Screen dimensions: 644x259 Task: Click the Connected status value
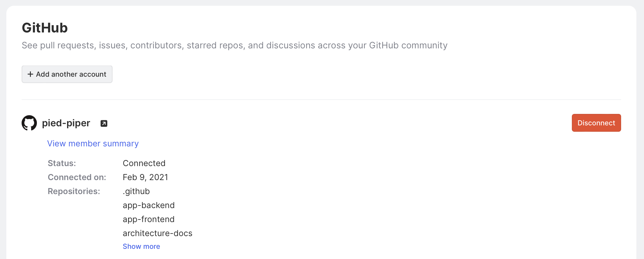click(x=144, y=163)
